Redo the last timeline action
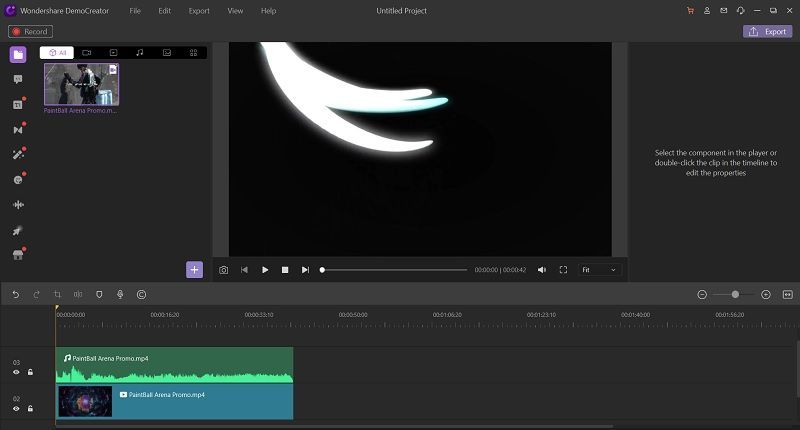The height and width of the screenshot is (430, 800). click(36, 294)
